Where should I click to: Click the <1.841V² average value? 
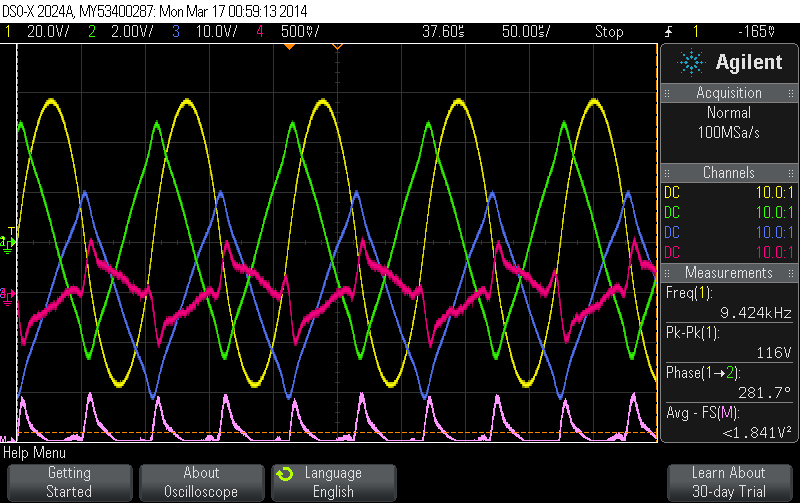point(757,433)
